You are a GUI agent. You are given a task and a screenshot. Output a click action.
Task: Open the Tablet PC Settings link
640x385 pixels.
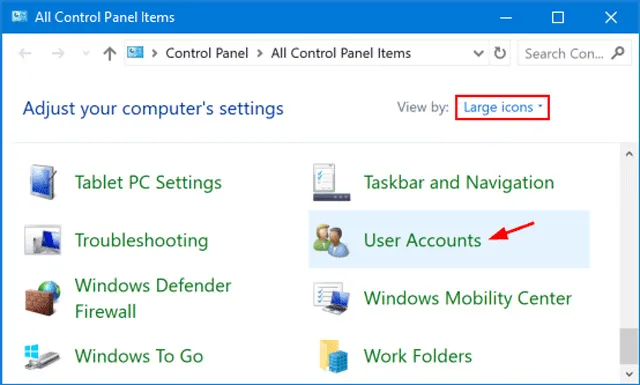[148, 182]
